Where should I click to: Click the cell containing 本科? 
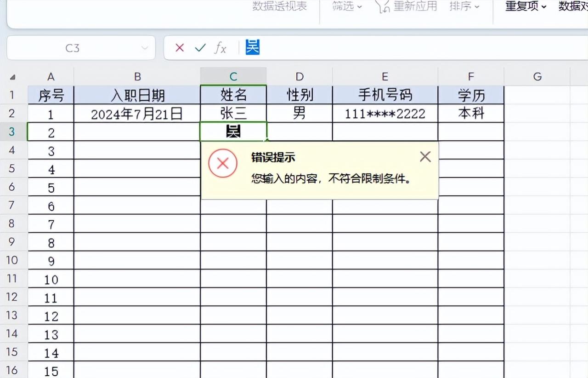[471, 114]
